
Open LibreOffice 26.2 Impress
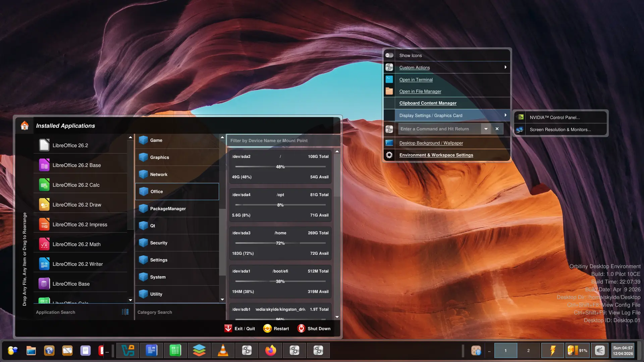coord(79,225)
